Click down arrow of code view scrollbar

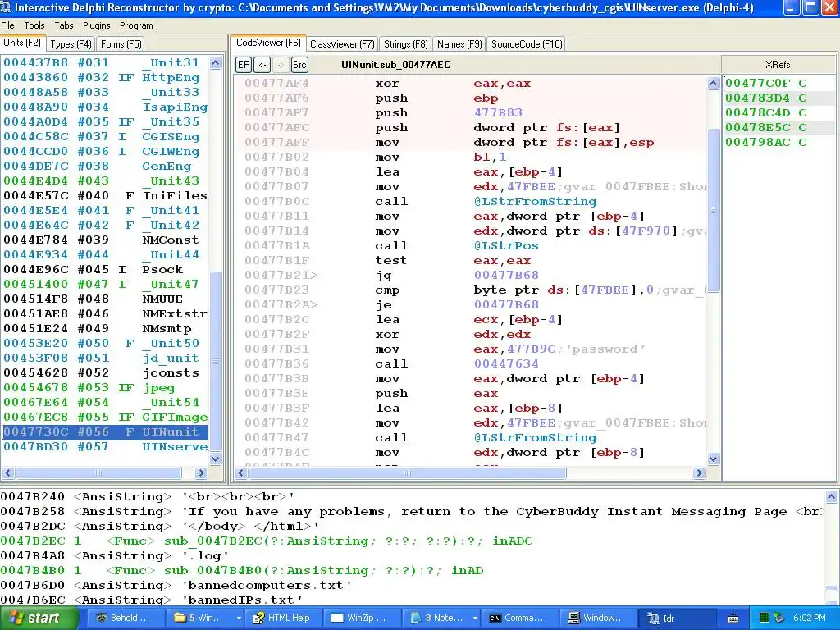click(x=713, y=459)
